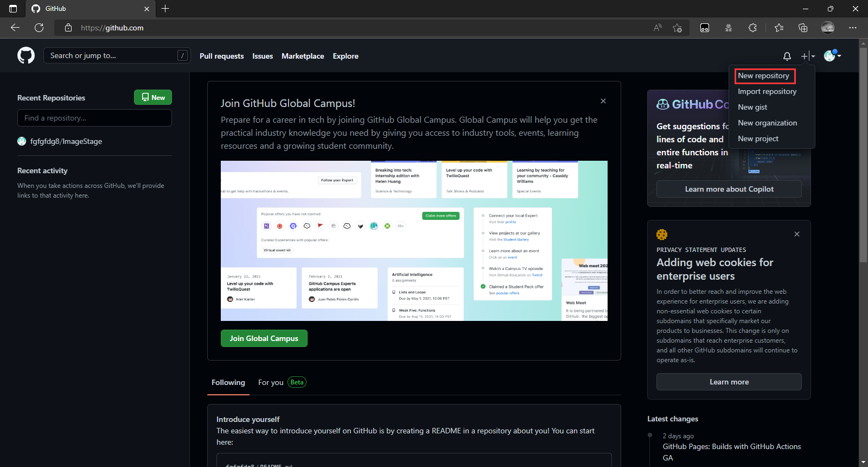This screenshot has height=467, width=868.
Task: Open Issues in header
Action: click(x=263, y=56)
